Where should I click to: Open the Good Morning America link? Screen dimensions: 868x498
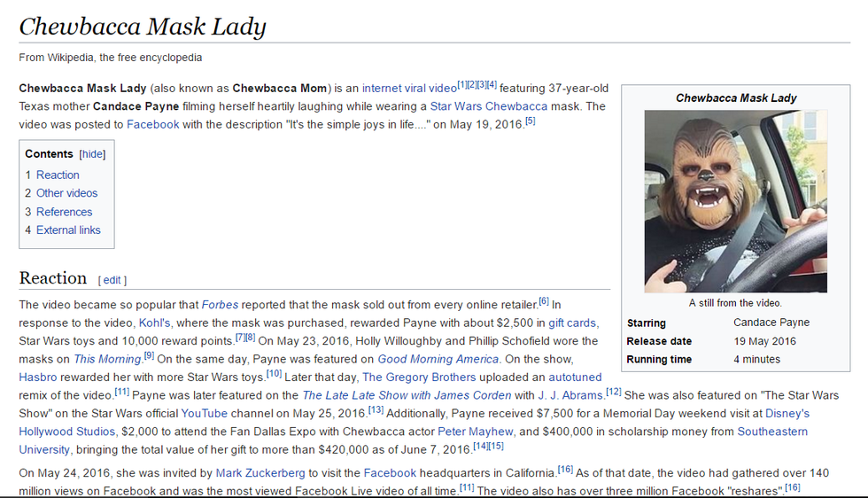tap(438, 359)
